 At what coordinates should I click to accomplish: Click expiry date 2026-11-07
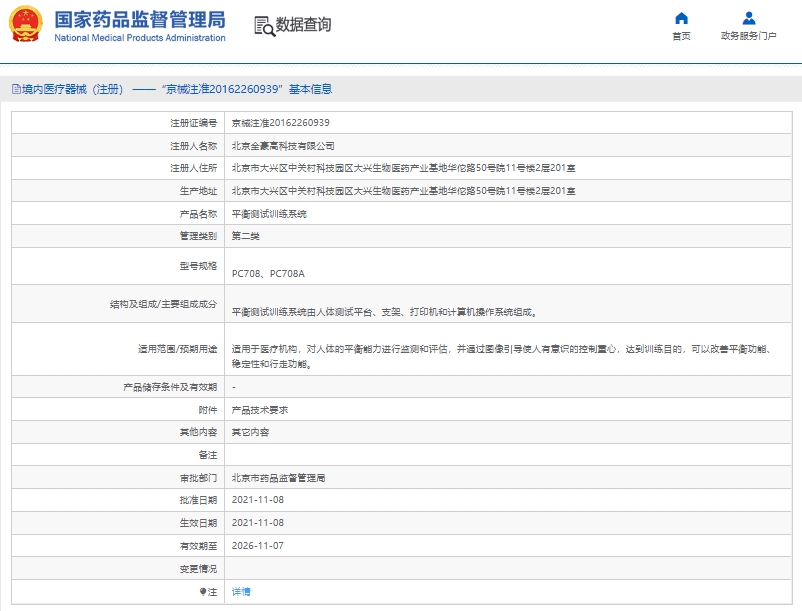click(x=258, y=546)
